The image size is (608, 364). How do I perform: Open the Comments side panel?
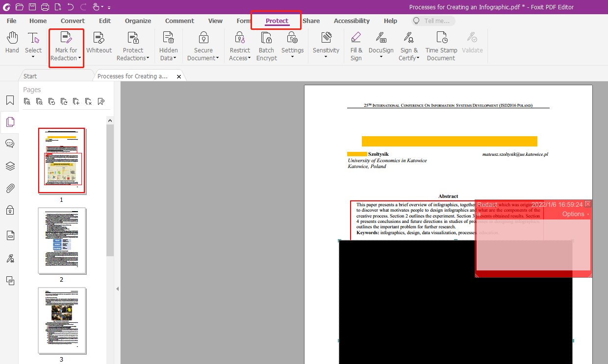pos(10,144)
